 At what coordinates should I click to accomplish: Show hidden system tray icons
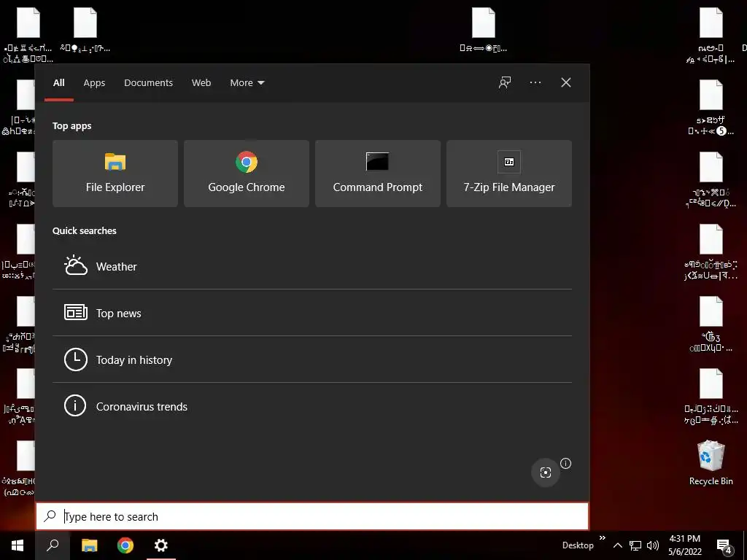(x=617, y=545)
